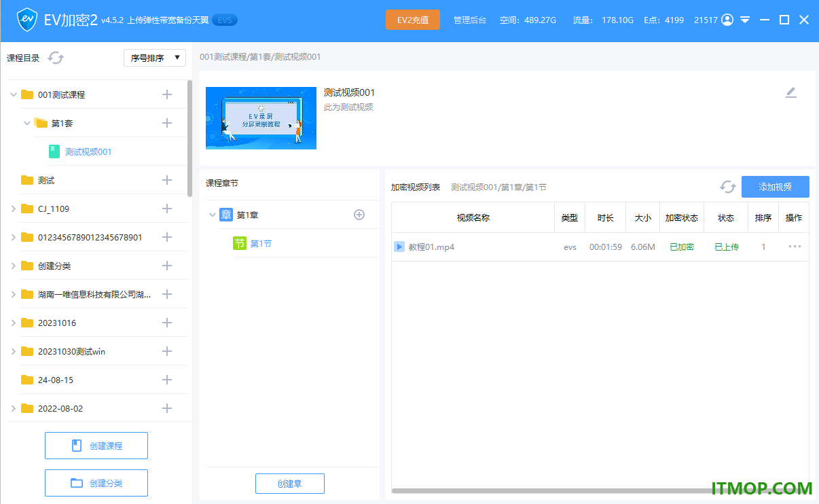
Task: Click the 章 chapter icon
Action: click(x=226, y=215)
